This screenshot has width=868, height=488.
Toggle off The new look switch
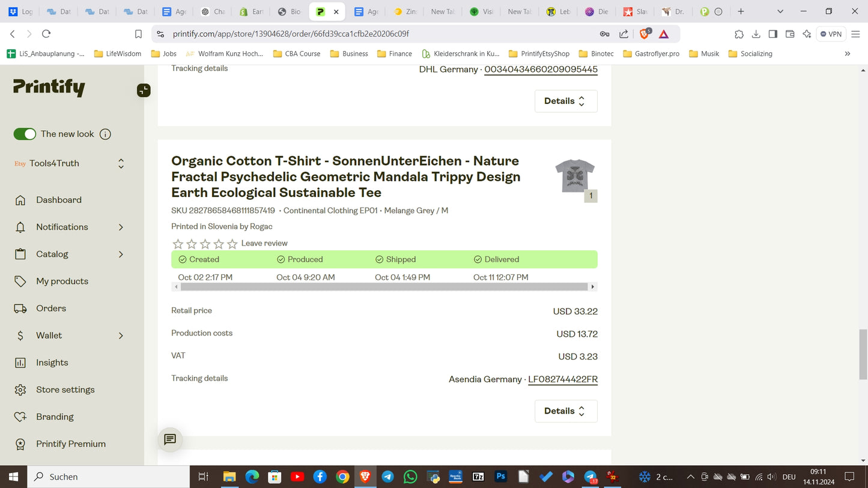pos(25,134)
